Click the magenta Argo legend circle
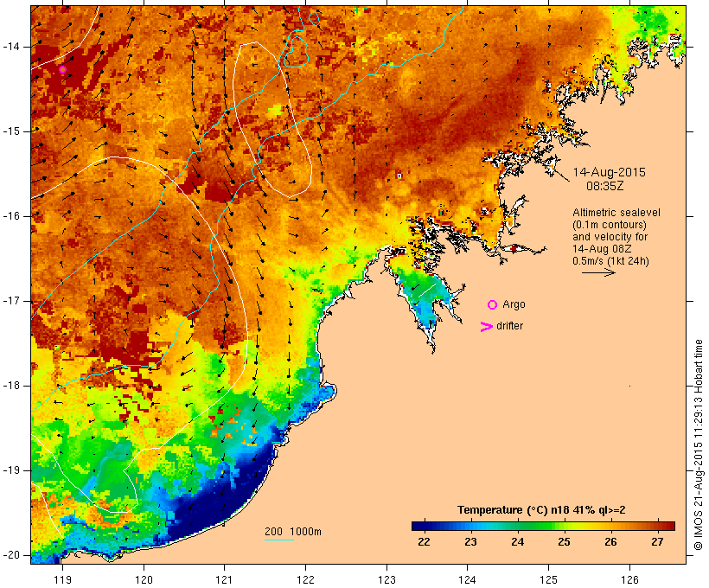The height and width of the screenshot is (588, 709). pyautogui.click(x=493, y=305)
